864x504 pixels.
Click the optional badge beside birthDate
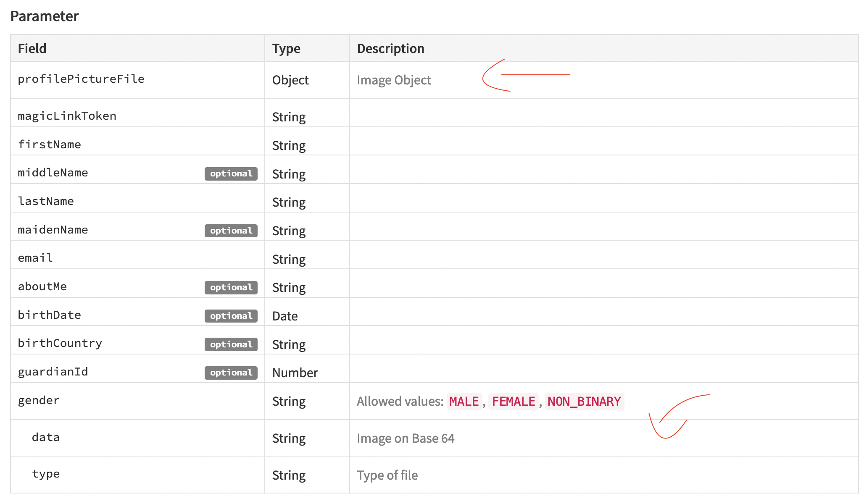231,316
